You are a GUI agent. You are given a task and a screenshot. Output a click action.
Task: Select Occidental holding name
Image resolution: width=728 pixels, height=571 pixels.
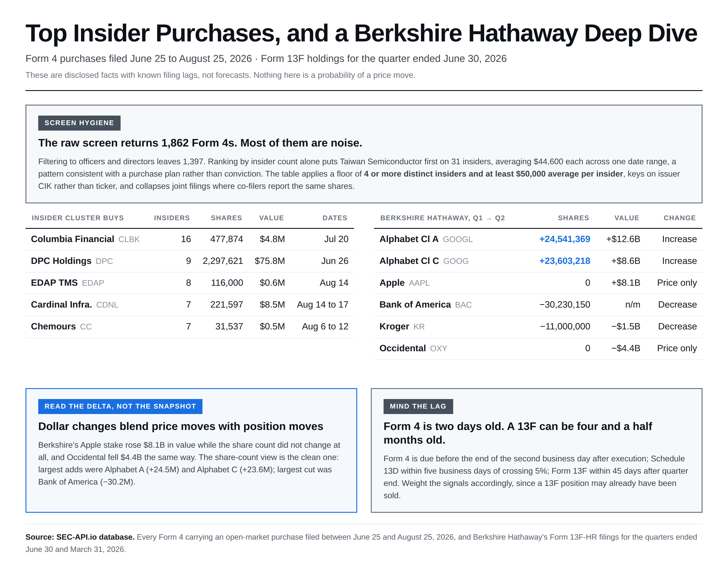pyautogui.click(x=403, y=348)
